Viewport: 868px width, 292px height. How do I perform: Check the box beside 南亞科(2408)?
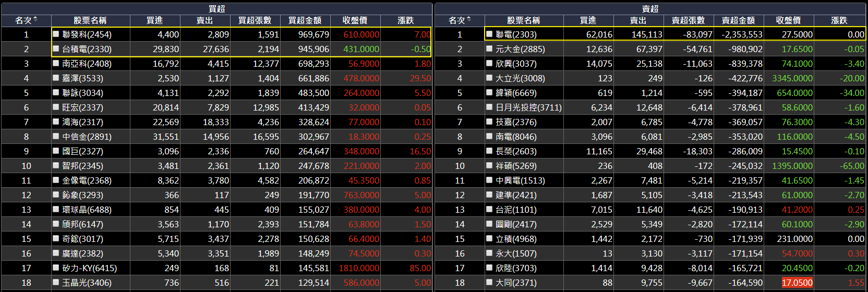point(56,63)
